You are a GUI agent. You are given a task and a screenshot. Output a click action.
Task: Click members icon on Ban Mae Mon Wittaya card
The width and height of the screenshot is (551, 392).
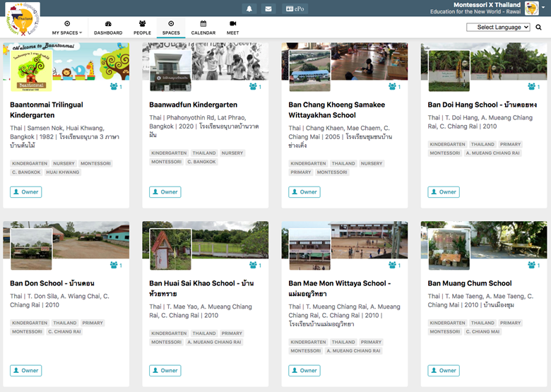[x=394, y=265]
